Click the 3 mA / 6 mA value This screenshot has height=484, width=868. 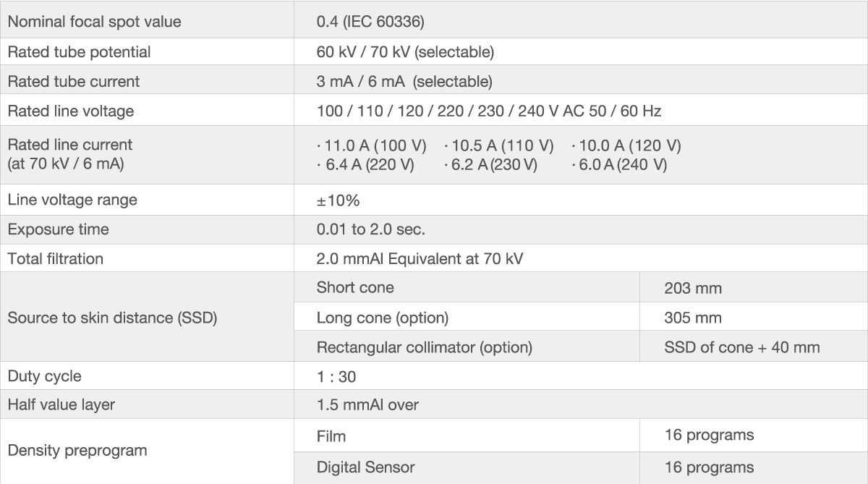coord(404,81)
